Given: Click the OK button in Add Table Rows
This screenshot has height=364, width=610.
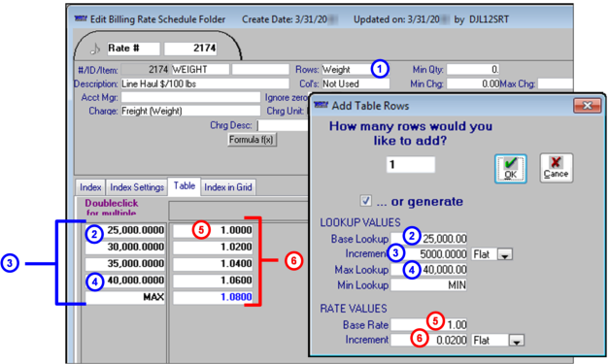Looking at the screenshot, I should 510,168.
